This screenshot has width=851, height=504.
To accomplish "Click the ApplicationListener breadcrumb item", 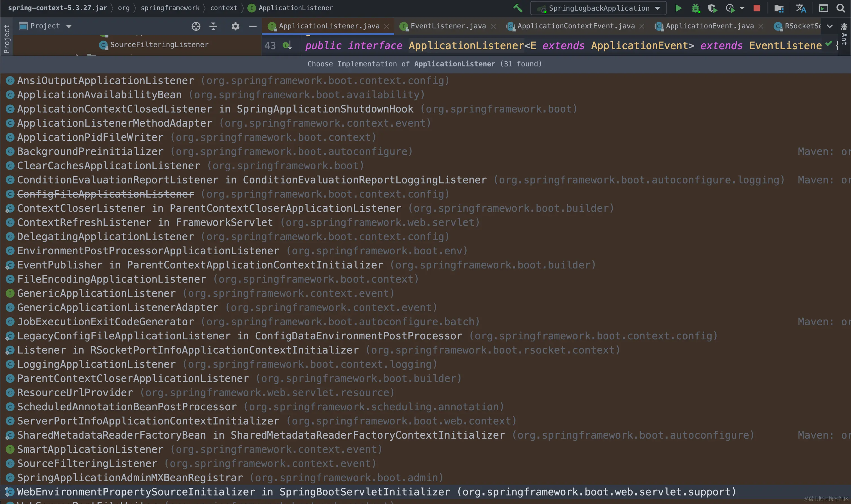I will (x=290, y=8).
